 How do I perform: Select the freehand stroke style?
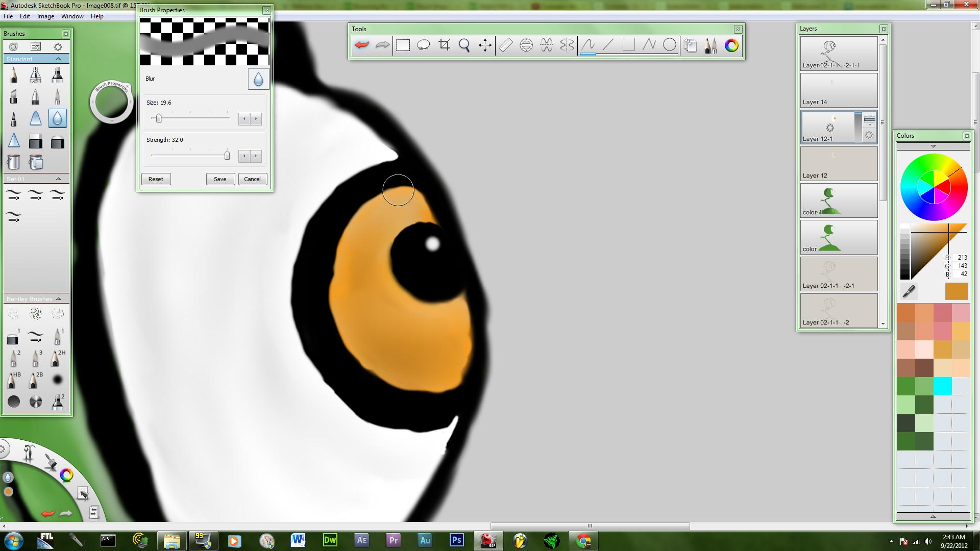point(588,45)
